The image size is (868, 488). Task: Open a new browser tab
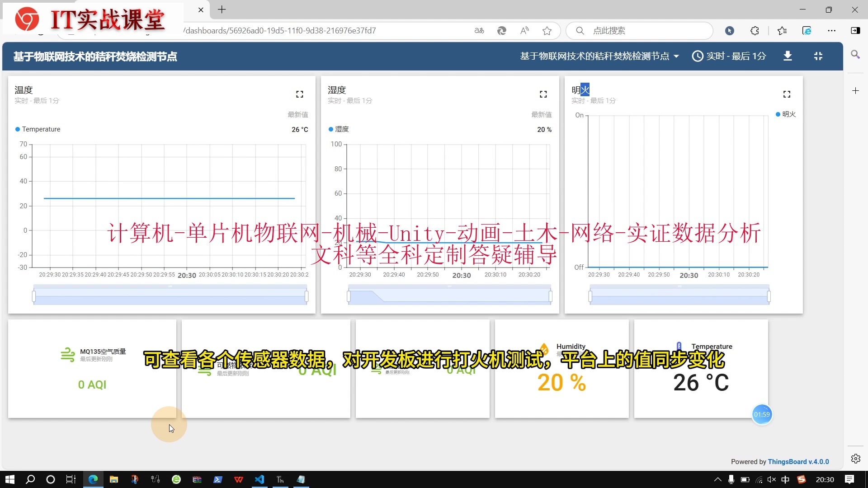pyautogui.click(x=222, y=9)
